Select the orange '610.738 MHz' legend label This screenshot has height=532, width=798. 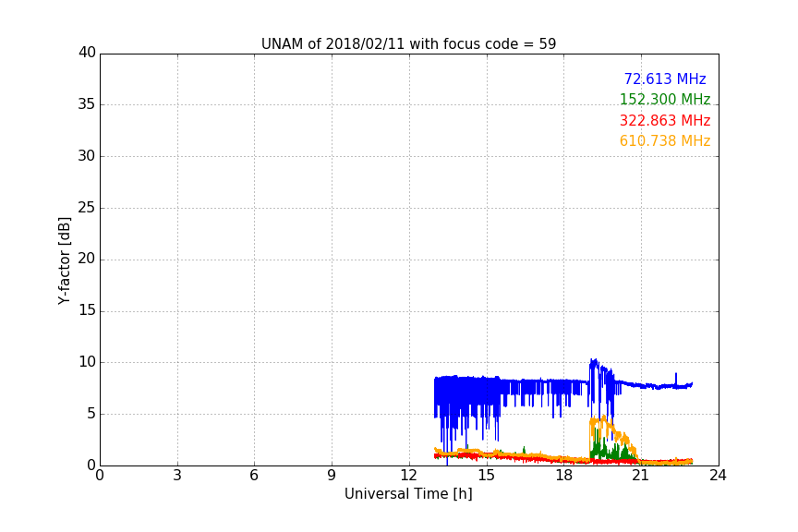[665, 141]
